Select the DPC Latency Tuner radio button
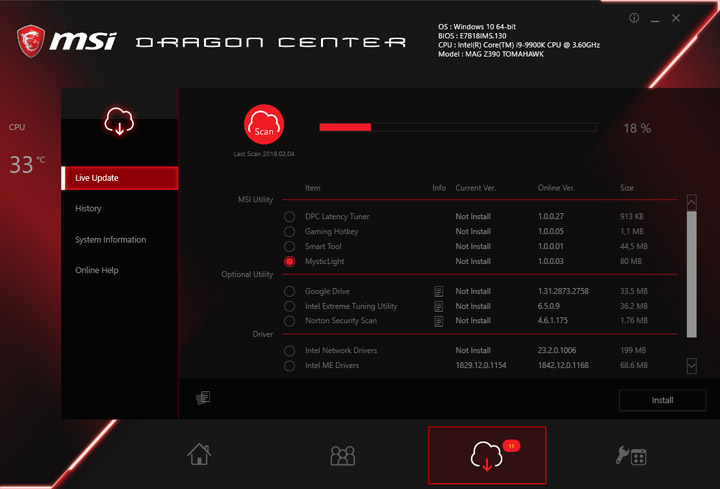This screenshot has width=720, height=489. click(x=289, y=216)
